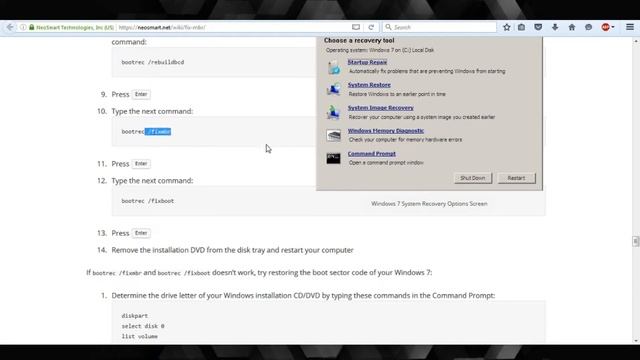Expand the Adblock Plus dropdown arrow

point(613,27)
